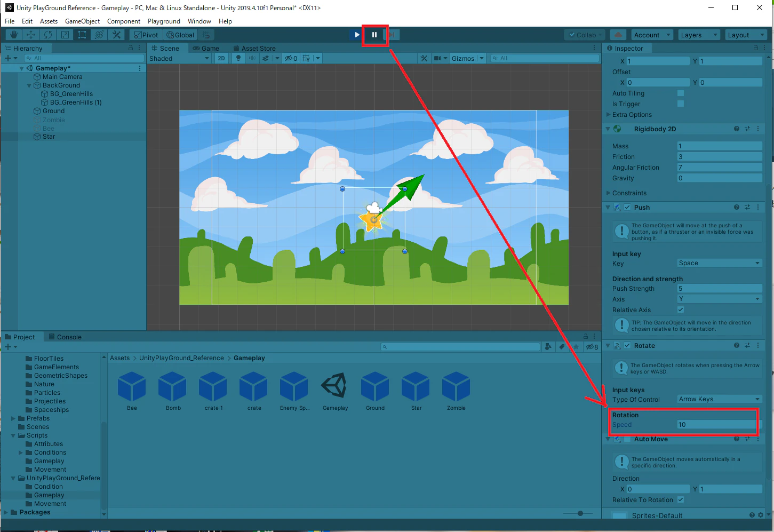
Task: Open the Type Of Control dropdown
Action: click(720, 399)
